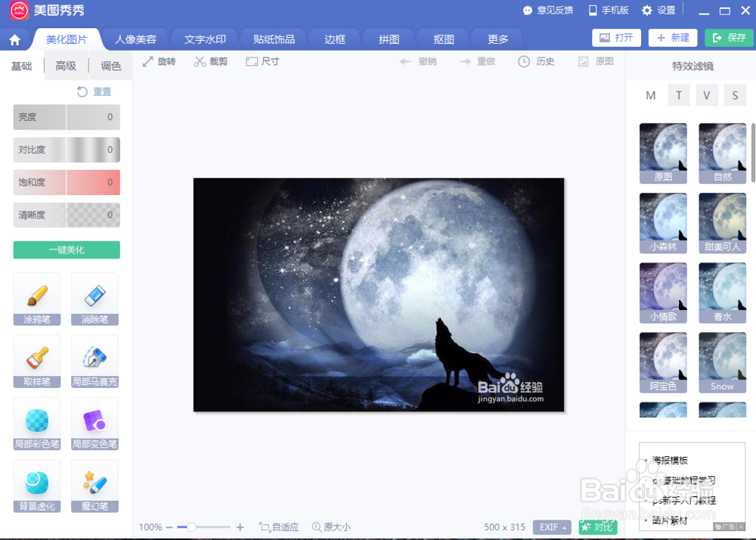Select the 取样笔 sampling pen tool
The height and width of the screenshot is (540, 756).
pyautogui.click(x=36, y=362)
